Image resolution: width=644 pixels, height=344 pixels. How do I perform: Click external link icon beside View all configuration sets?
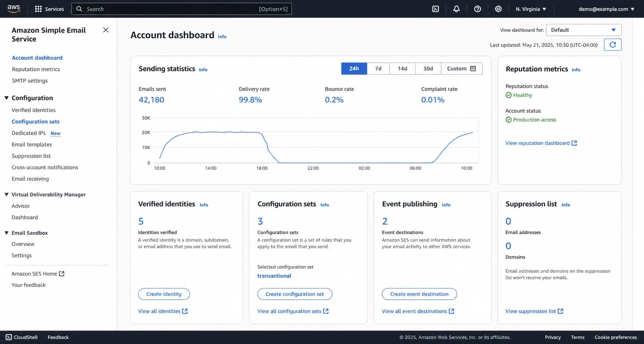pos(326,311)
